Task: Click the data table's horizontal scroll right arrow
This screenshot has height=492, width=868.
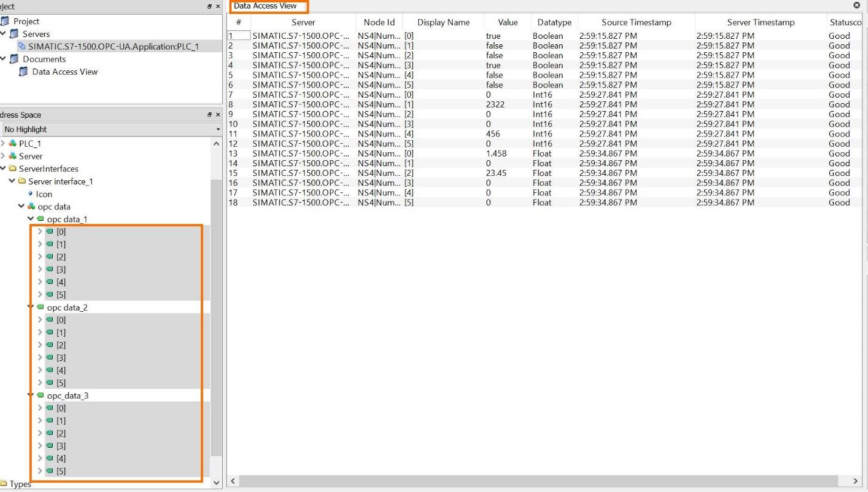Action: 856,481
